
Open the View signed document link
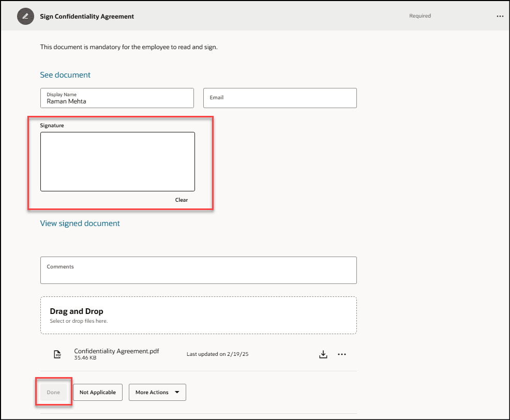(80, 223)
